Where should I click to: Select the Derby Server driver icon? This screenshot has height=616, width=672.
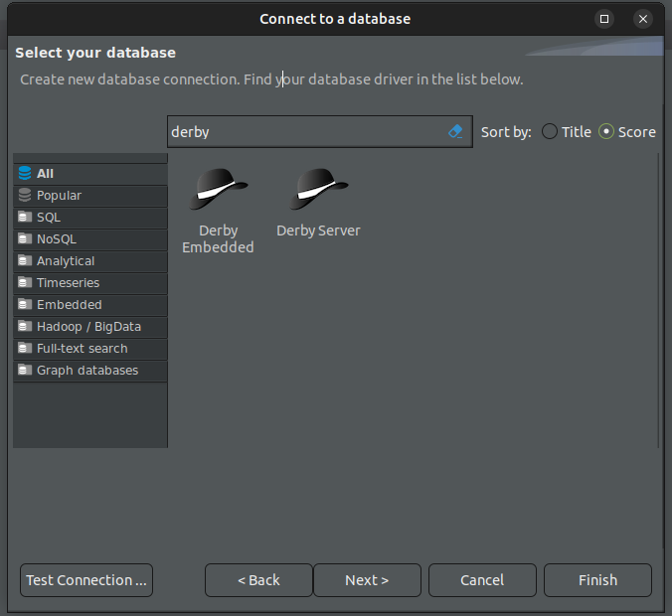coord(318,190)
